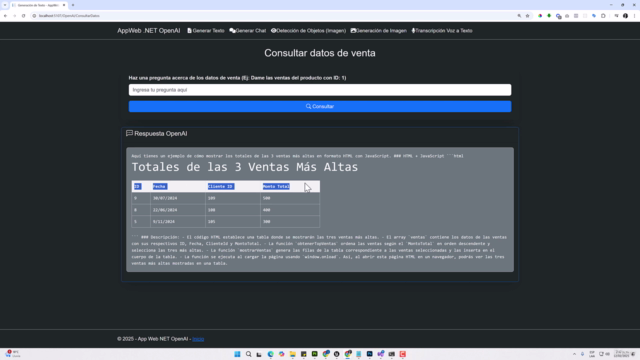
Task: Open the taskbar clock and date
Action: point(622,354)
